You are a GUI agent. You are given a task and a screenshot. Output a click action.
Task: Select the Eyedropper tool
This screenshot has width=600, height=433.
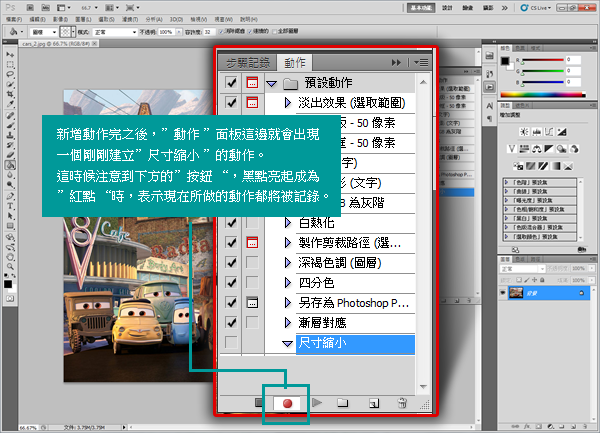point(10,104)
